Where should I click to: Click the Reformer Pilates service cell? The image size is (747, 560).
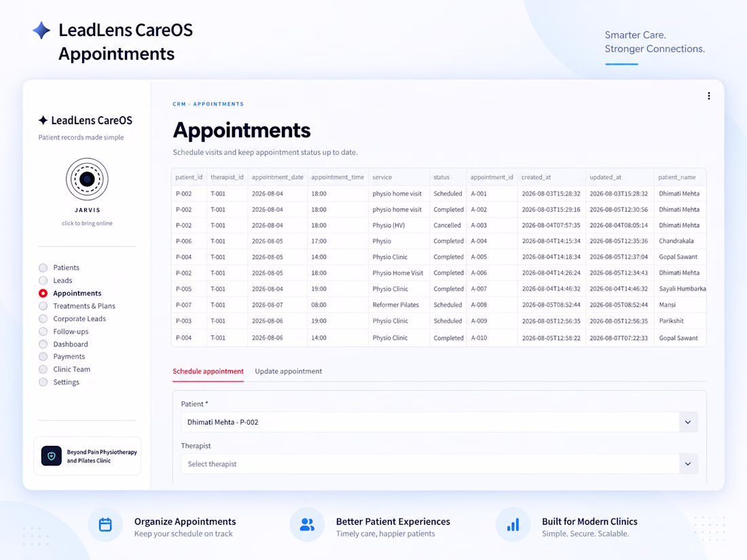pyautogui.click(x=399, y=305)
